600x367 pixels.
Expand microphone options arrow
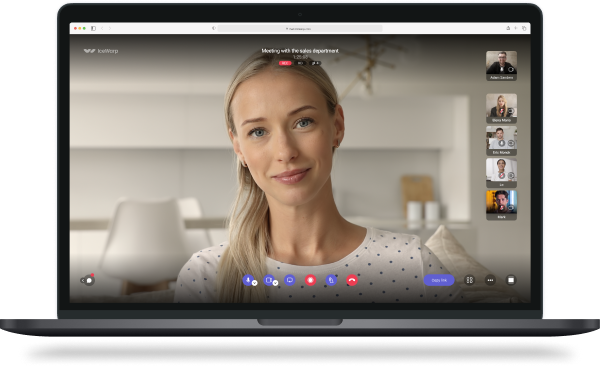click(x=254, y=283)
